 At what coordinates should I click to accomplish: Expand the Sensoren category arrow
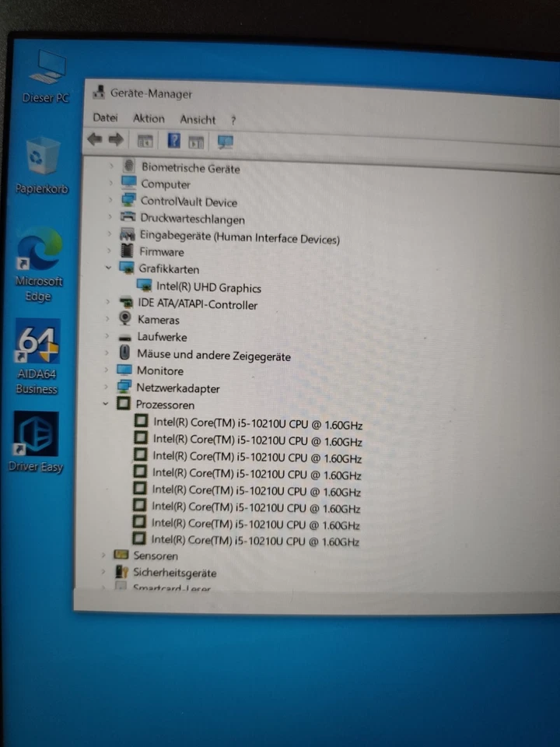[x=103, y=555]
